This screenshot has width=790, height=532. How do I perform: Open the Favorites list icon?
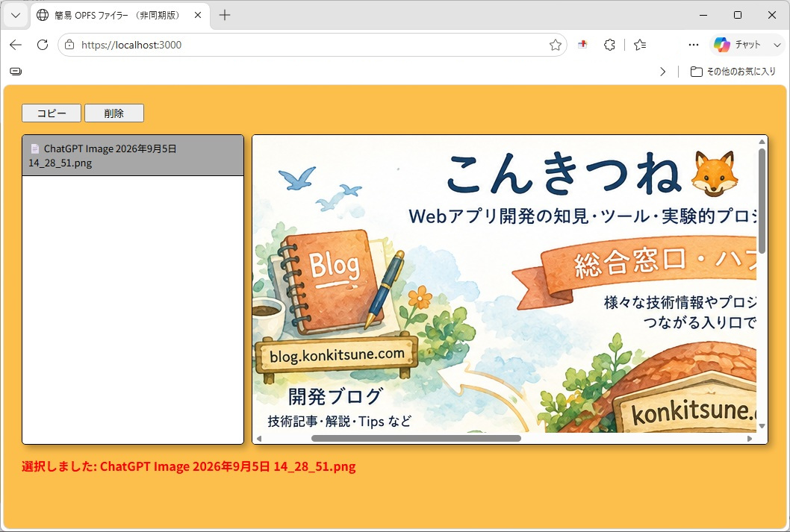click(x=640, y=45)
